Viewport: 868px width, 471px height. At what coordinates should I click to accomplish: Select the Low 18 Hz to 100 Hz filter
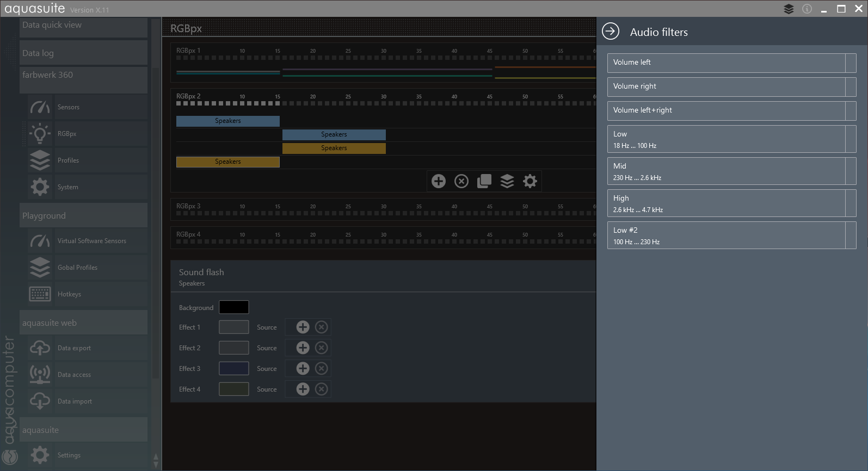(x=726, y=139)
